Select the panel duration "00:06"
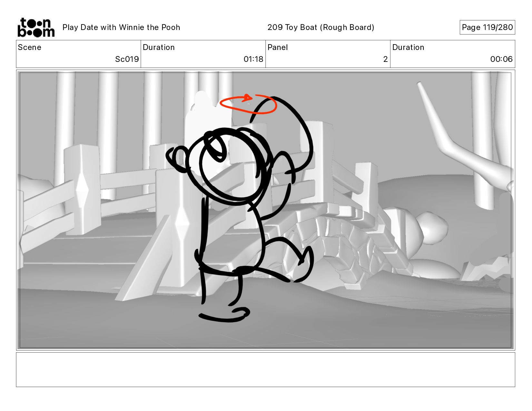 click(501, 59)
